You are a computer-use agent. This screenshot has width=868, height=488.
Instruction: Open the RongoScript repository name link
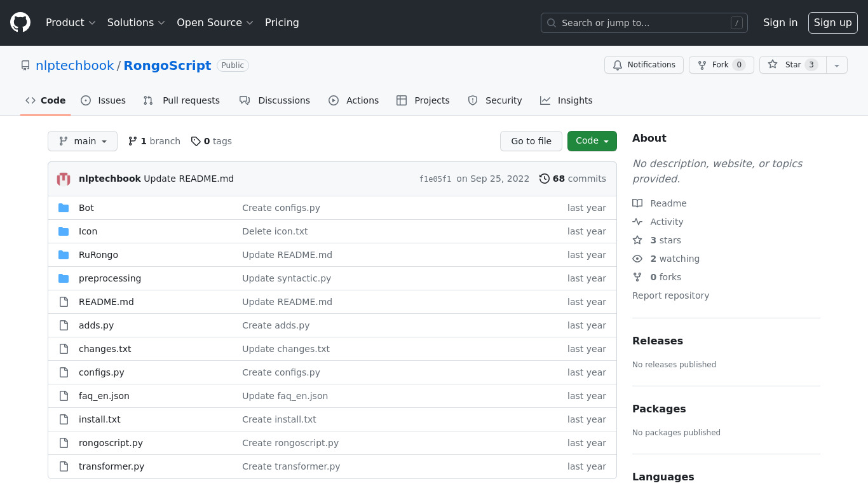tap(167, 65)
